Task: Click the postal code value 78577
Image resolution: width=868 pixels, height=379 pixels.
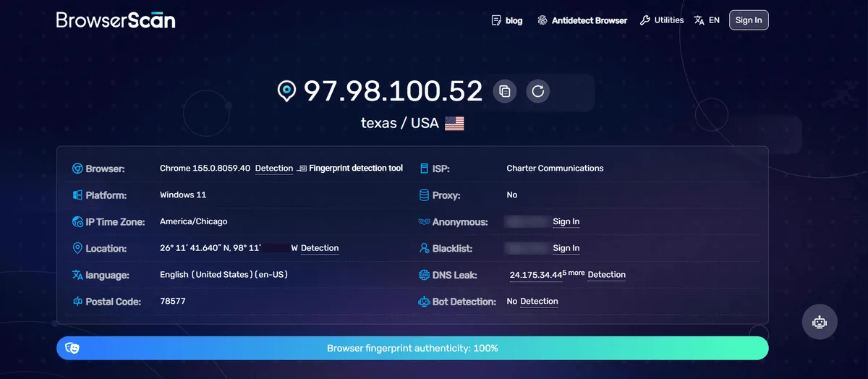Action: (x=173, y=302)
